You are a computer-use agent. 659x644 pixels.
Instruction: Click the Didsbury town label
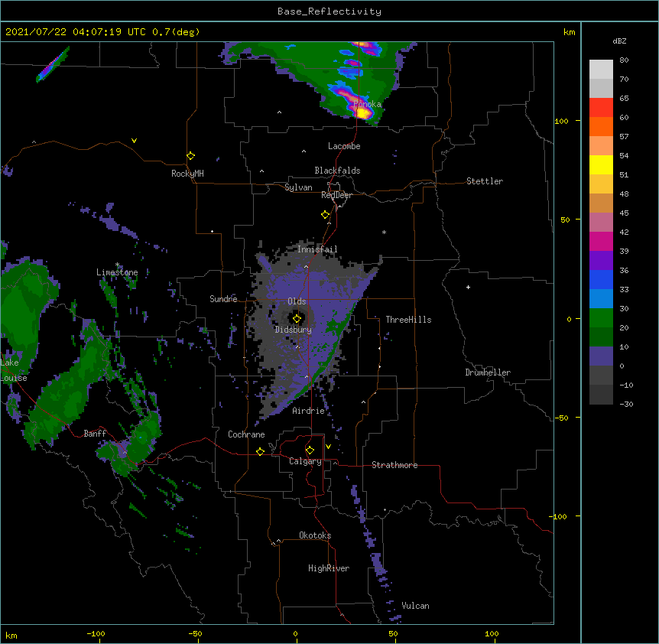pos(294,330)
